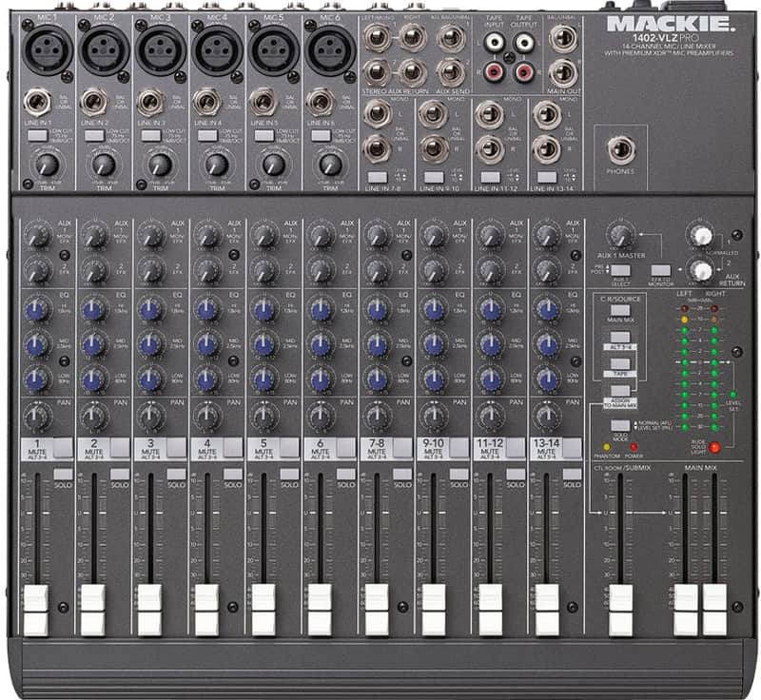Screen dimensions: 761x700
Task: Click the MAIN MIX right fader
Action: 715,611
